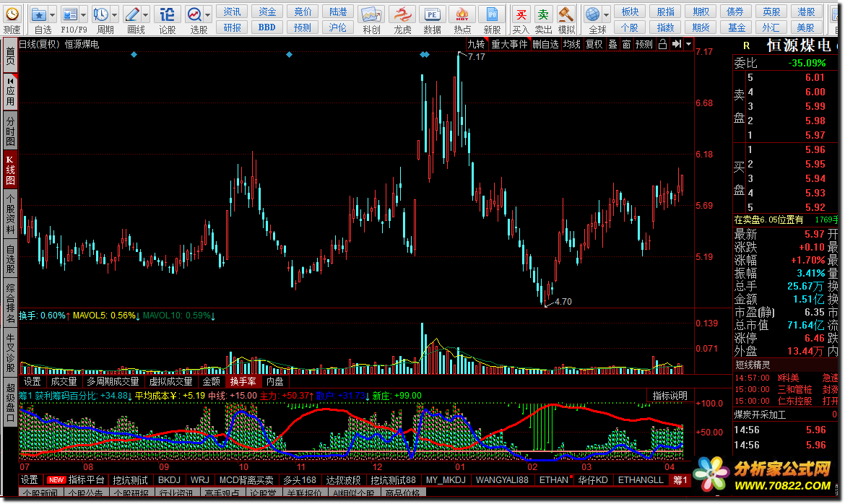
Task: Toggle the 窗 window option
Action: [x=626, y=44]
